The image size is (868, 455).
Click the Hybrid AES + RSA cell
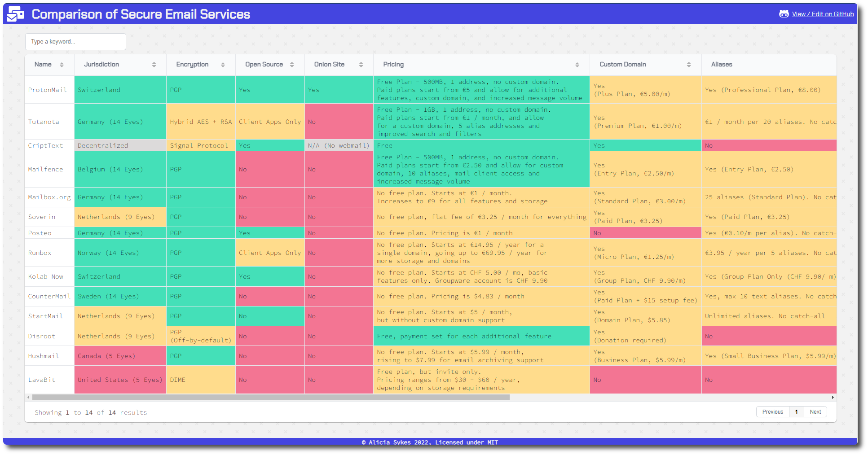(201, 122)
